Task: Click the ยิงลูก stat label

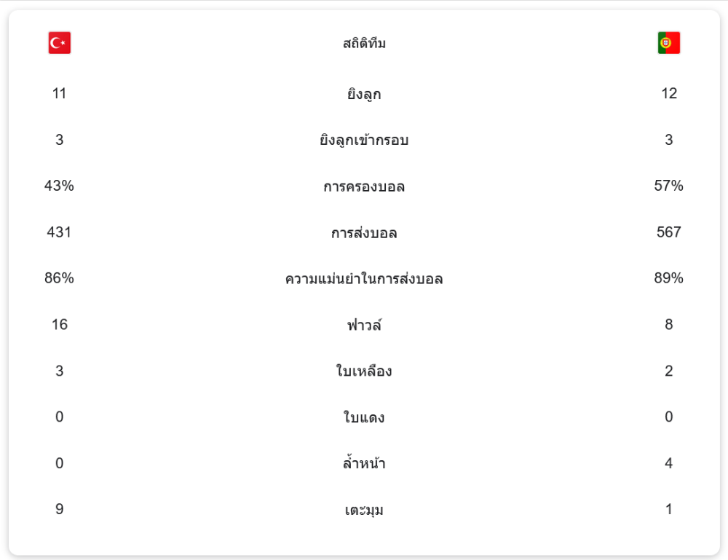Action: 364,94
